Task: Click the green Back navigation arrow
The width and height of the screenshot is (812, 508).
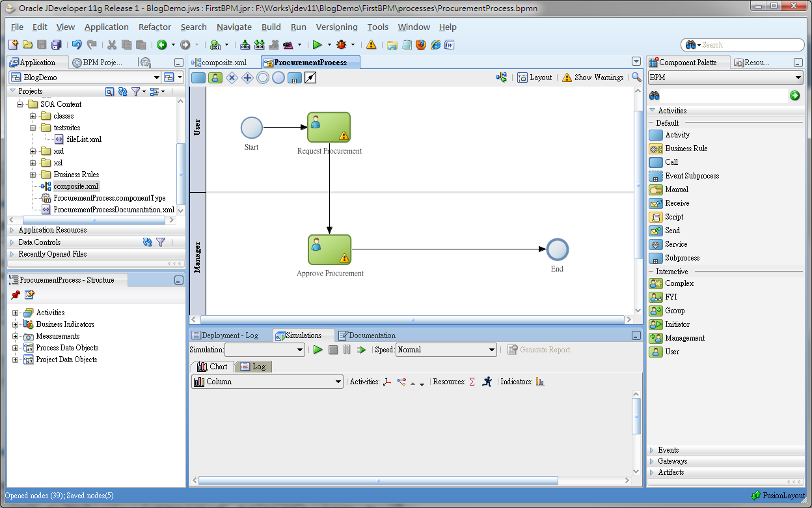Action: (161, 45)
